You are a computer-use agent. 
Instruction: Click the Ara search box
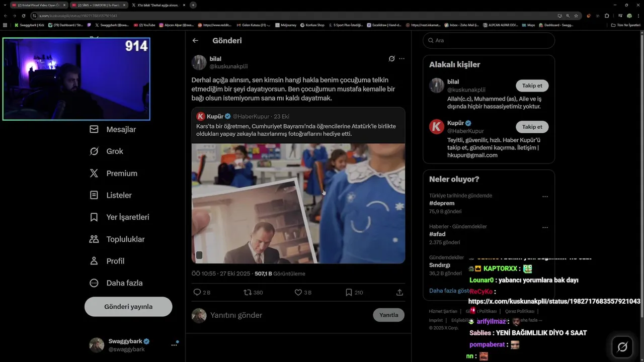click(x=489, y=40)
